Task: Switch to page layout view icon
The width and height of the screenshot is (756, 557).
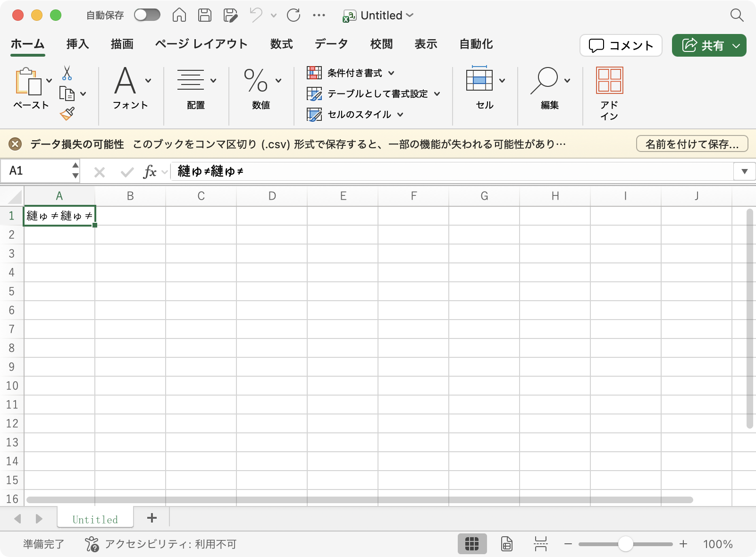Action: pyautogui.click(x=506, y=544)
